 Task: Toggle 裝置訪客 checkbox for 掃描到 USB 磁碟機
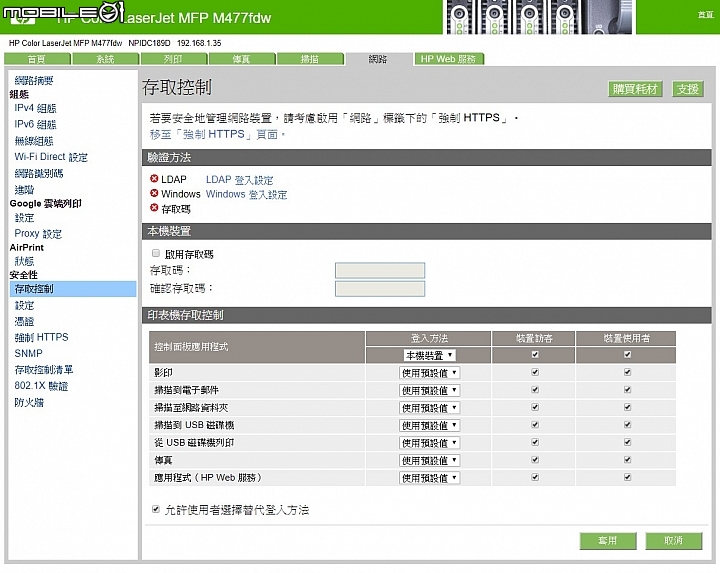pos(535,425)
